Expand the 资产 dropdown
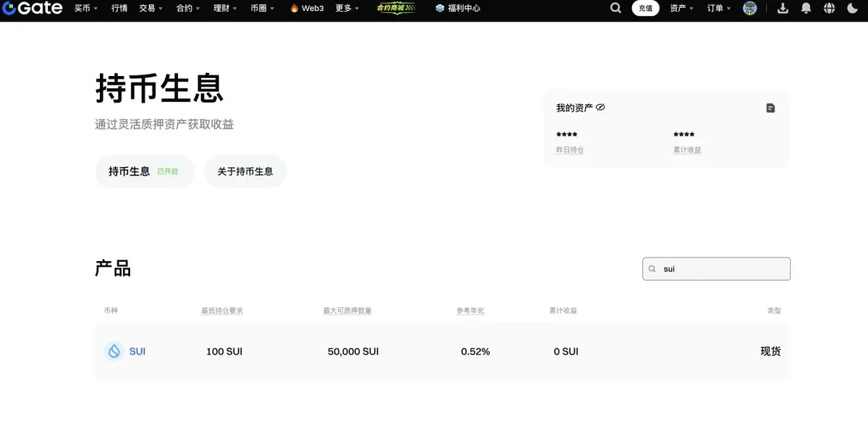Viewport: 868px width, 439px height. click(682, 8)
